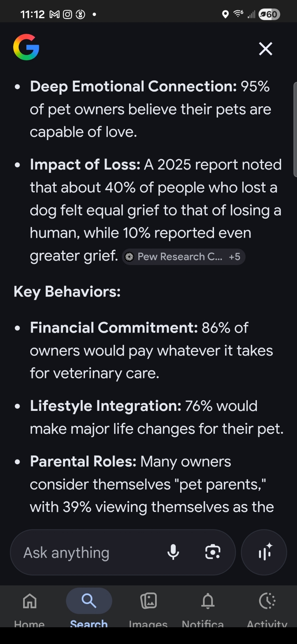Tap the Google logo icon
This screenshot has height=644, width=297.
click(x=26, y=47)
